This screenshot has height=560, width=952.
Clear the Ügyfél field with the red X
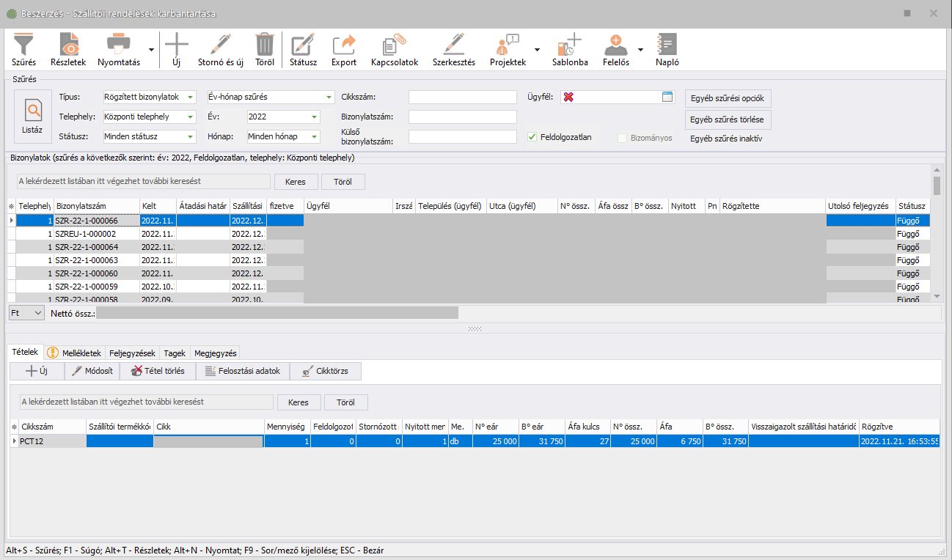[568, 97]
